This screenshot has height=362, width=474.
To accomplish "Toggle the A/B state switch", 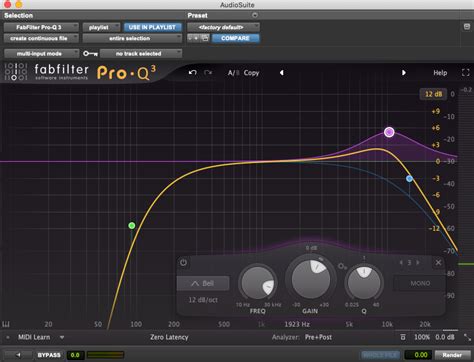I will click(x=233, y=73).
